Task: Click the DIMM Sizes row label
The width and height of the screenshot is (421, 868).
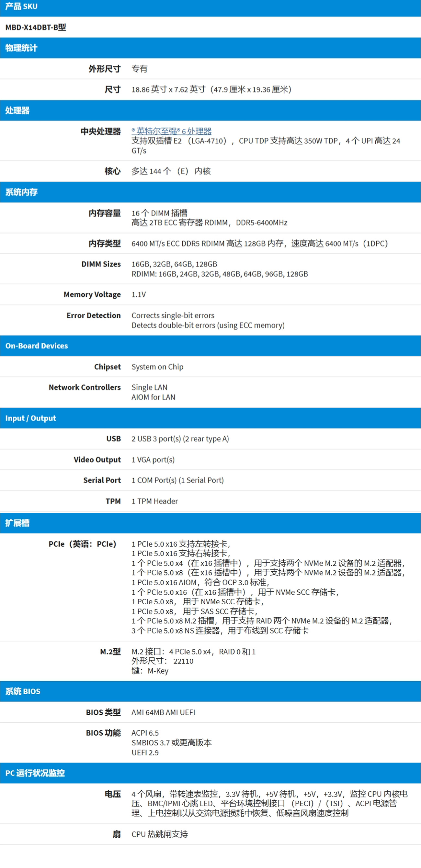Action: click(101, 264)
